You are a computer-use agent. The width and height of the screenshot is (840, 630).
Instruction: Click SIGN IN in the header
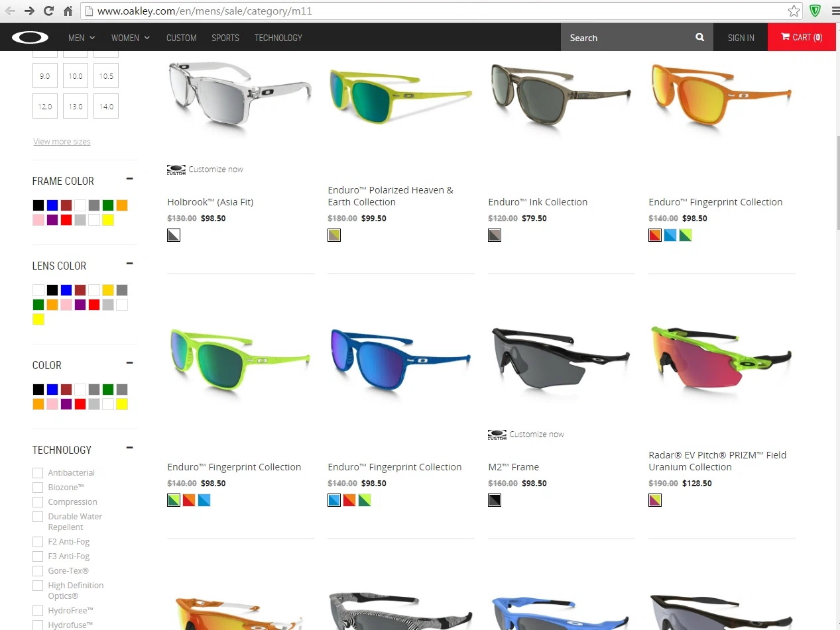click(x=741, y=38)
